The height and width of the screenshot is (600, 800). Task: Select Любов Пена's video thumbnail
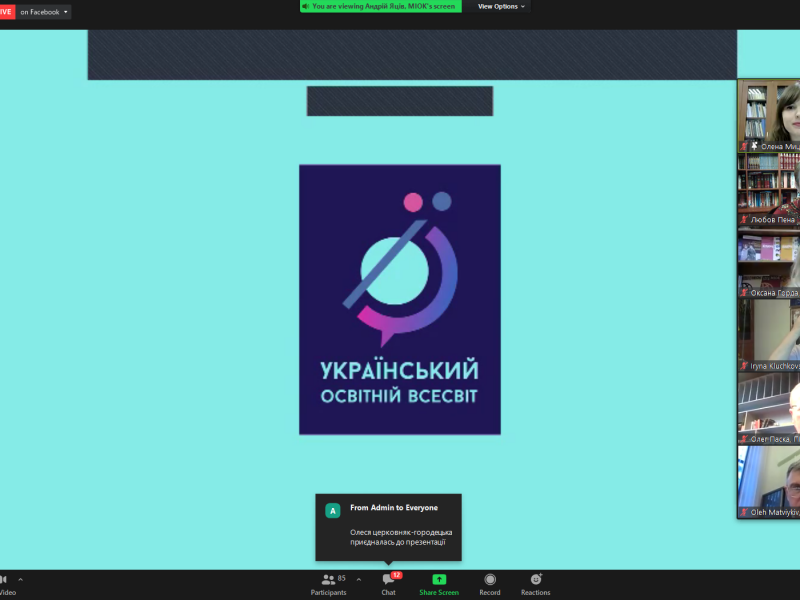[769, 188]
